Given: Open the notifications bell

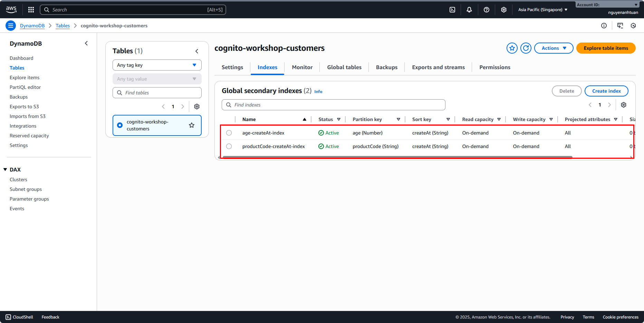Looking at the screenshot, I should [x=469, y=10].
